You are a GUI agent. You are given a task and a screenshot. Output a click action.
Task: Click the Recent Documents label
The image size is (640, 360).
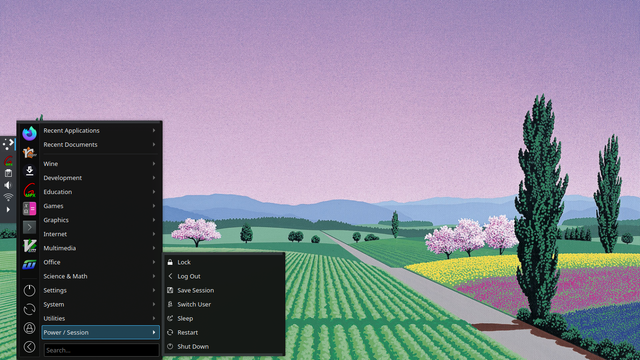click(x=70, y=144)
